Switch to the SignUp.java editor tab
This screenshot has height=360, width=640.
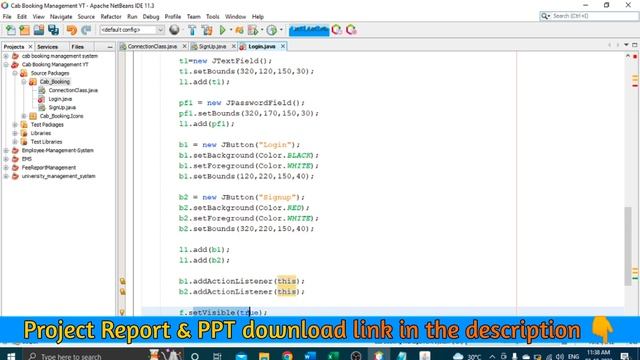pyautogui.click(x=212, y=47)
